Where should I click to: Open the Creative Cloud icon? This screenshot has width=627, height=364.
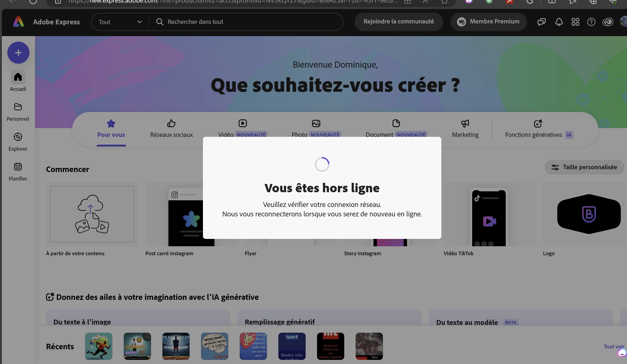[608, 22]
